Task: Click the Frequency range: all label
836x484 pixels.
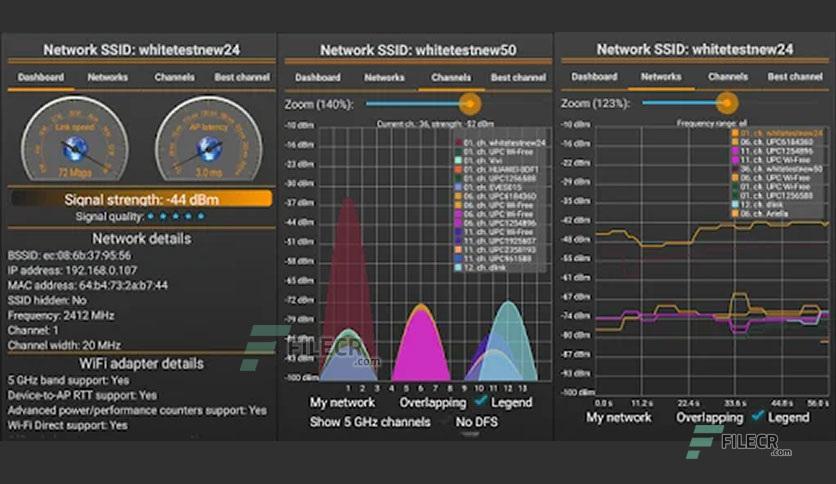Action: [712, 123]
